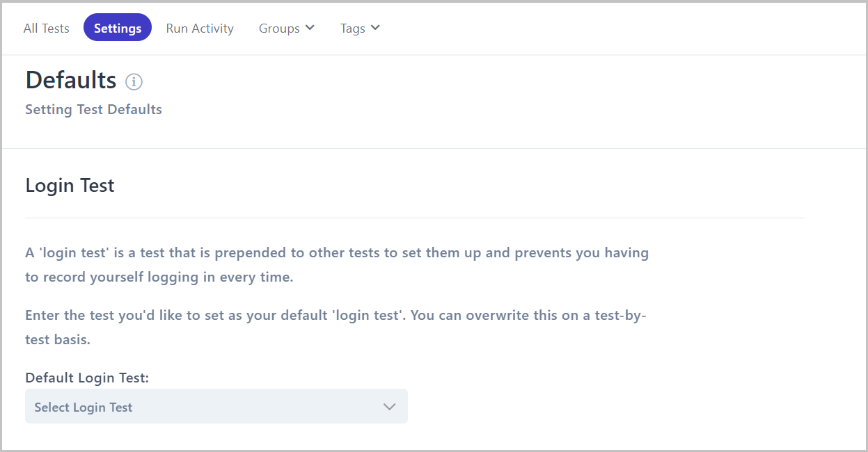Click the 'Default Login Test:' field label

[87, 378]
